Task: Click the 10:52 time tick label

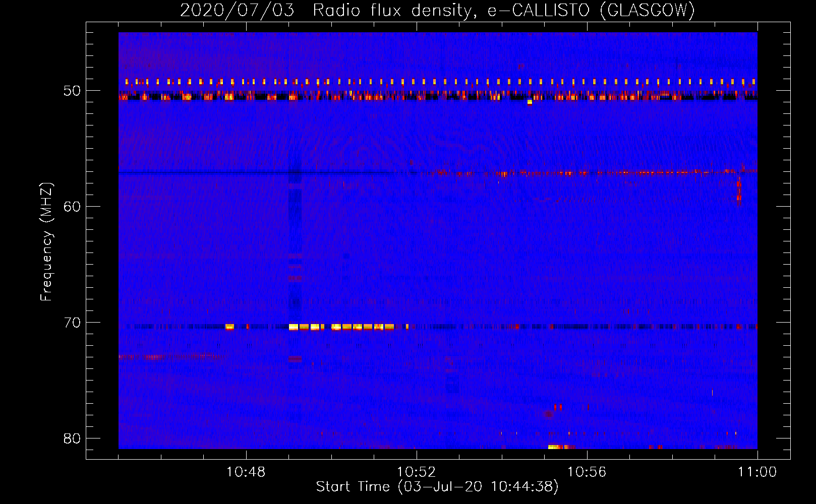Action: click(x=417, y=472)
